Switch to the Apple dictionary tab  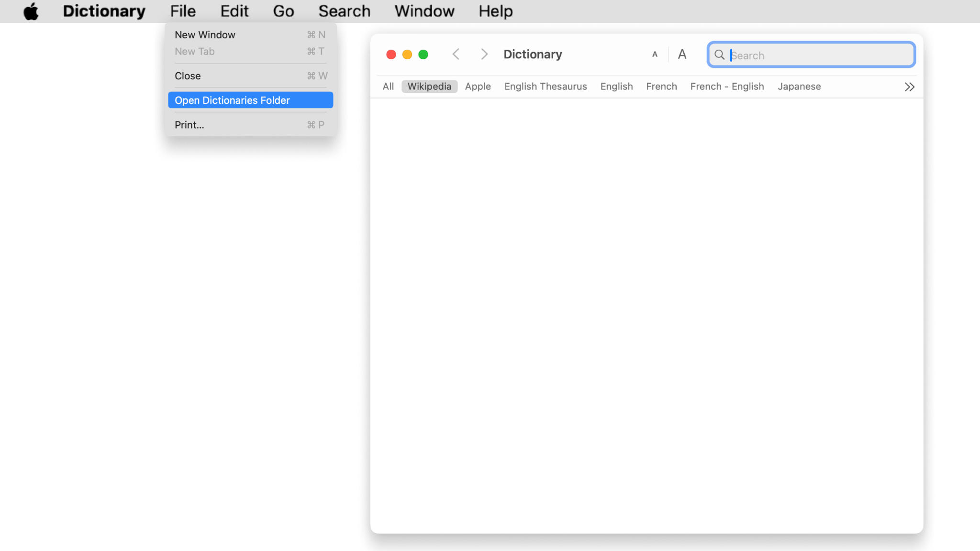pos(478,87)
